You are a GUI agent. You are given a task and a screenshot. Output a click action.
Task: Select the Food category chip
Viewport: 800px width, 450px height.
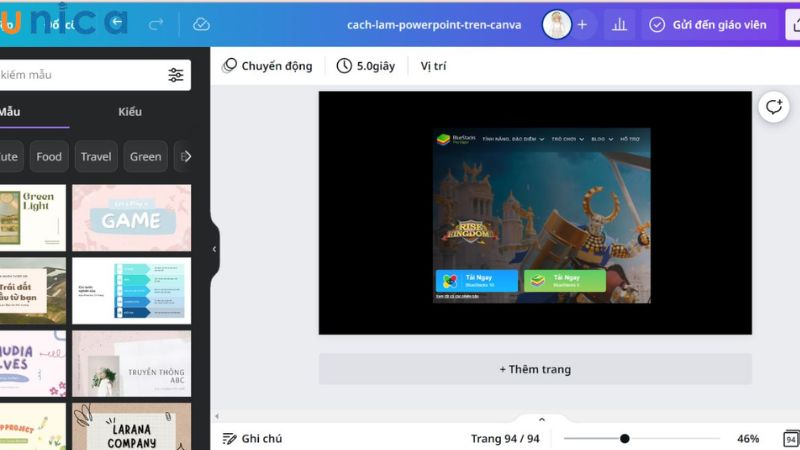pyautogui.click(x=49, y=157)
